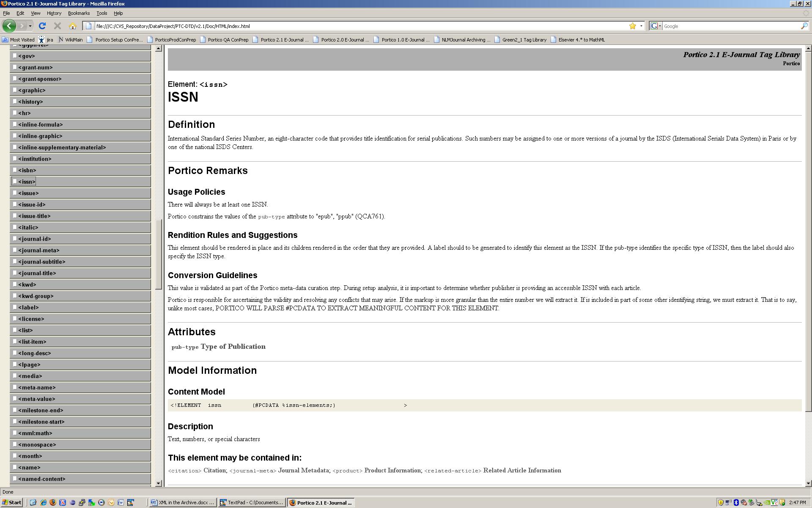Click the Windows Start button
Screen dimensions: 812x508
click(x=11, y=502)
